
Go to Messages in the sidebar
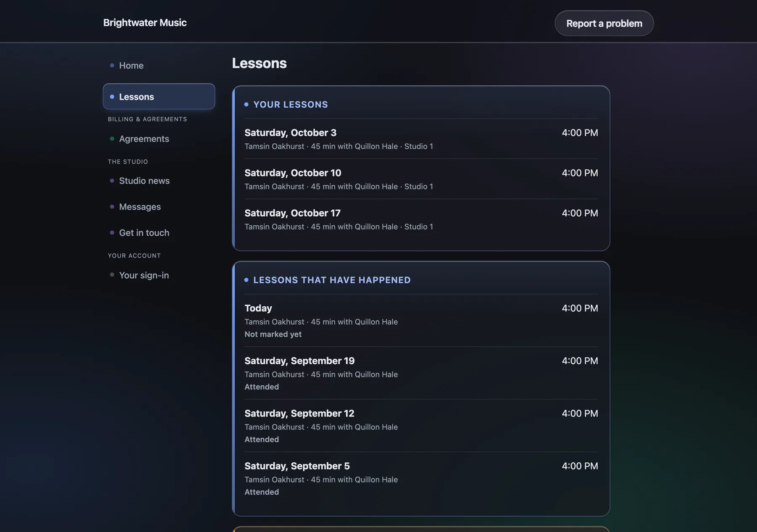(159, 207)
